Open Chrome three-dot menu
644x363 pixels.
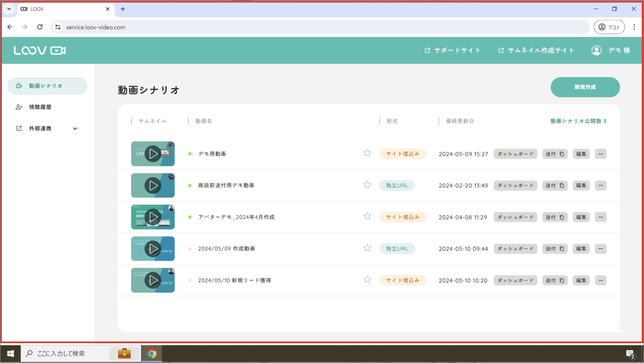click(x=634, y=27)
